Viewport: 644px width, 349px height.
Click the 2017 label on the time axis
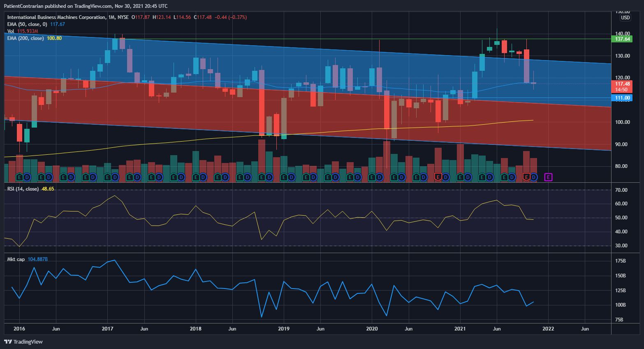(x=107, y=328)
